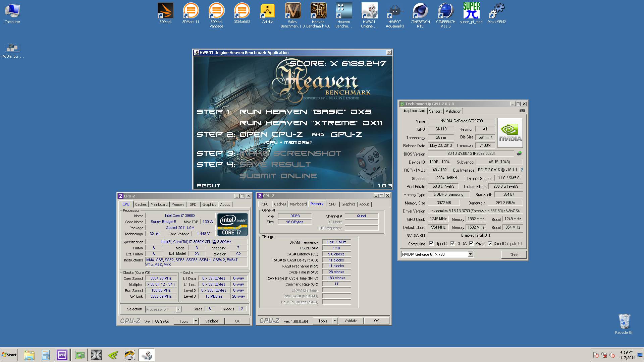This screenshot has width=644, height=362.
Task: Click the BIOS save icon in GPU-Z
Action: 519,154
